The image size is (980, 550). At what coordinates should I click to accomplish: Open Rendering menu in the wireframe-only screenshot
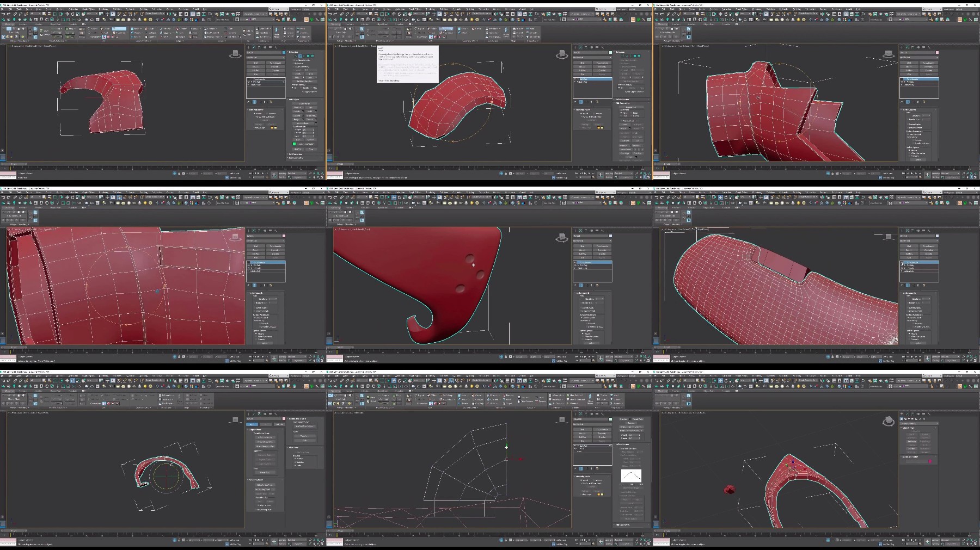[430, 376]
